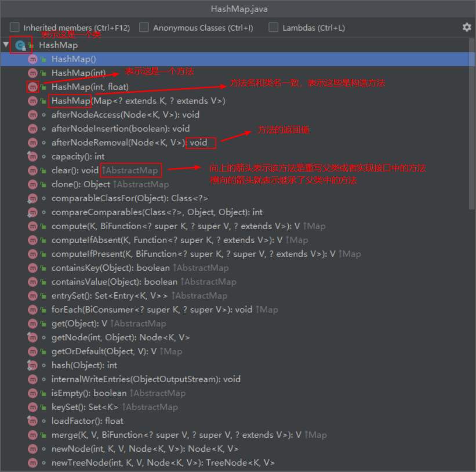Click method icon beside HashMap(int, float)

(32, 87)
